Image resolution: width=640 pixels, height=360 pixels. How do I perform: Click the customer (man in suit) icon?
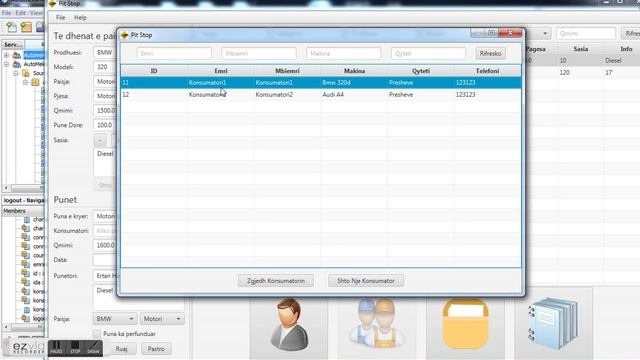[x=289, y=324]
